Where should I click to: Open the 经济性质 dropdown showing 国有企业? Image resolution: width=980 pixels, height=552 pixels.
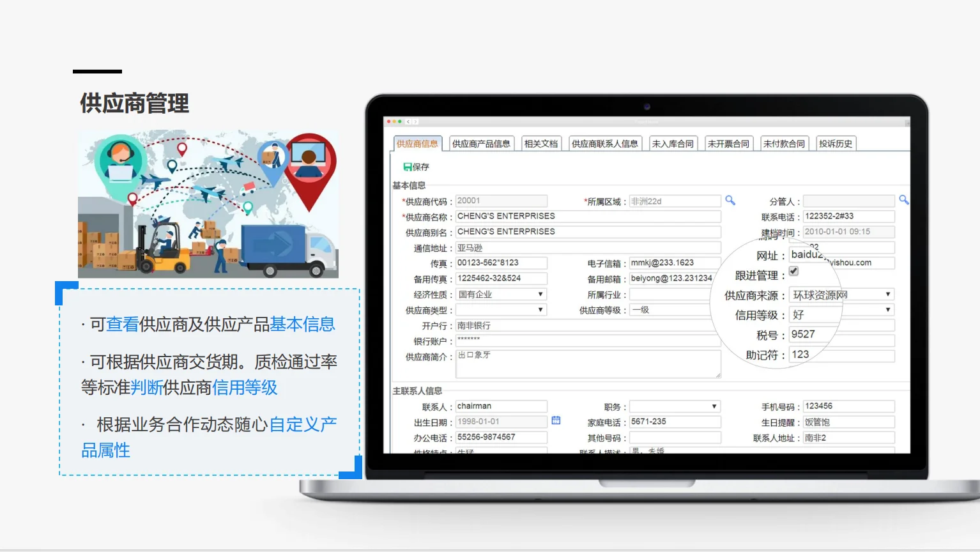pos(538,293)
